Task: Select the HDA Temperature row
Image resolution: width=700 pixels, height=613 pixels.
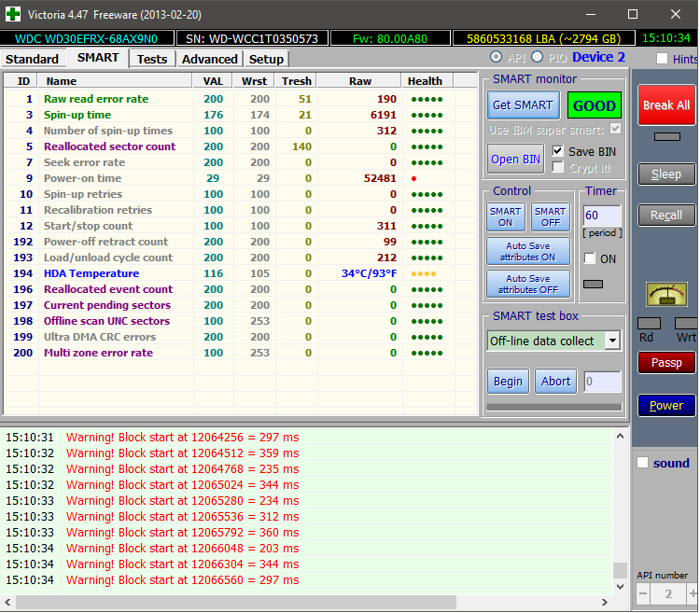Action: 241,273
